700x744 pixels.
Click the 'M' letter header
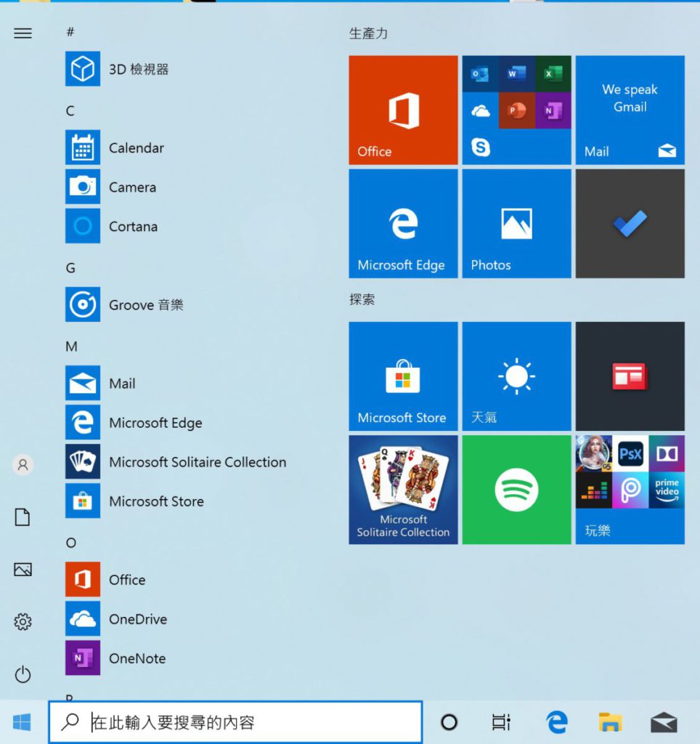point(71,347)
